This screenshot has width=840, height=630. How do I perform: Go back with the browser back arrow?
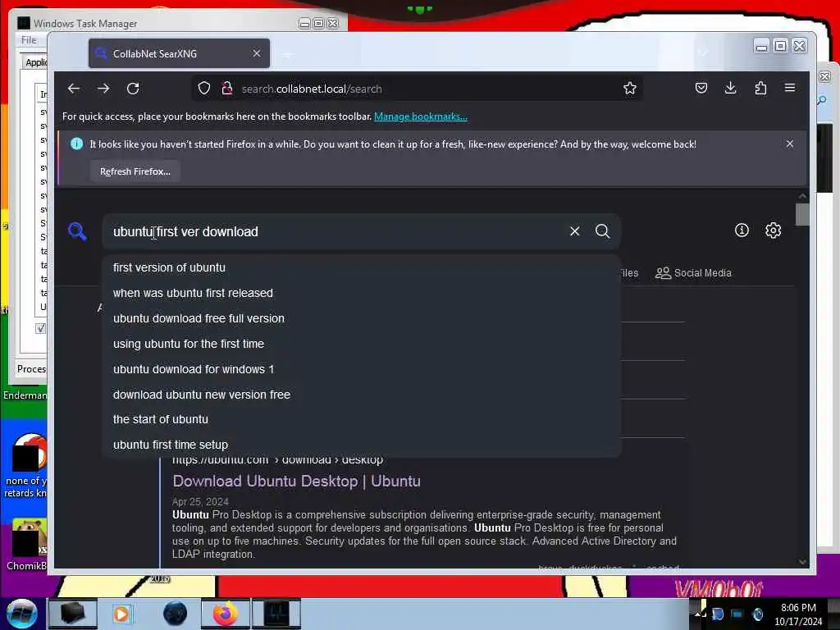click(x=74, y=89)
